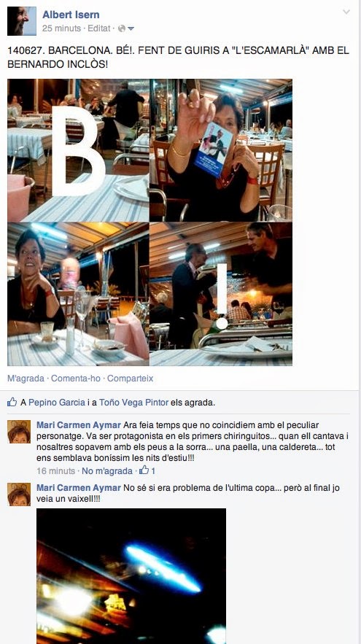View the Editat edit history

pyautogui.click(x=99, y=28)
